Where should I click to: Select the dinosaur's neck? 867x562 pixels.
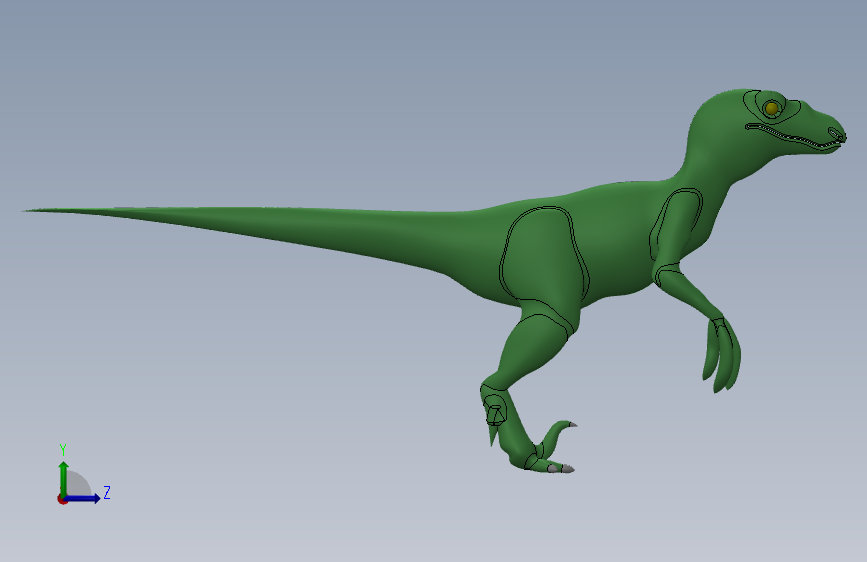pos(713,160)
